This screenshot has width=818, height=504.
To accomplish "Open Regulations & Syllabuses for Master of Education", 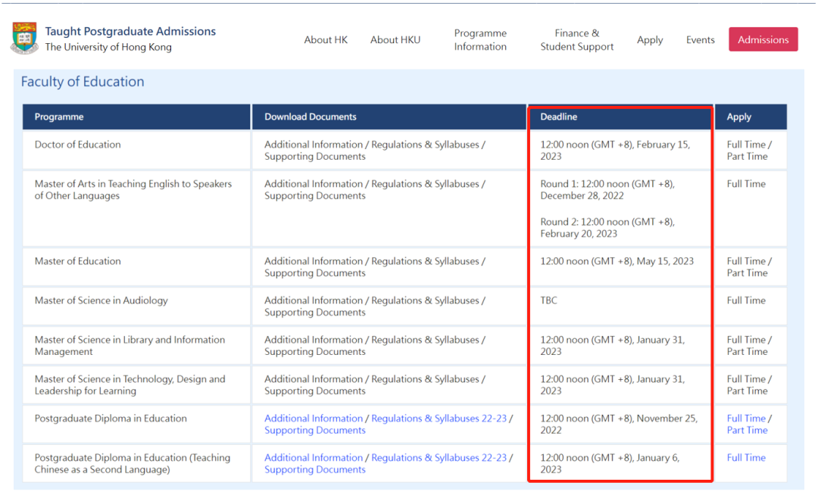I will pos(425,261).
